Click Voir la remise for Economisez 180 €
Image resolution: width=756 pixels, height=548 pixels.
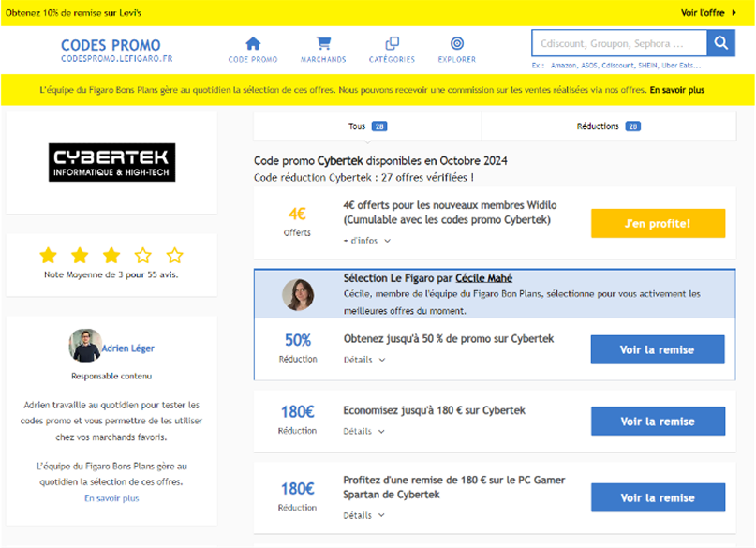(x=659, y=422)
